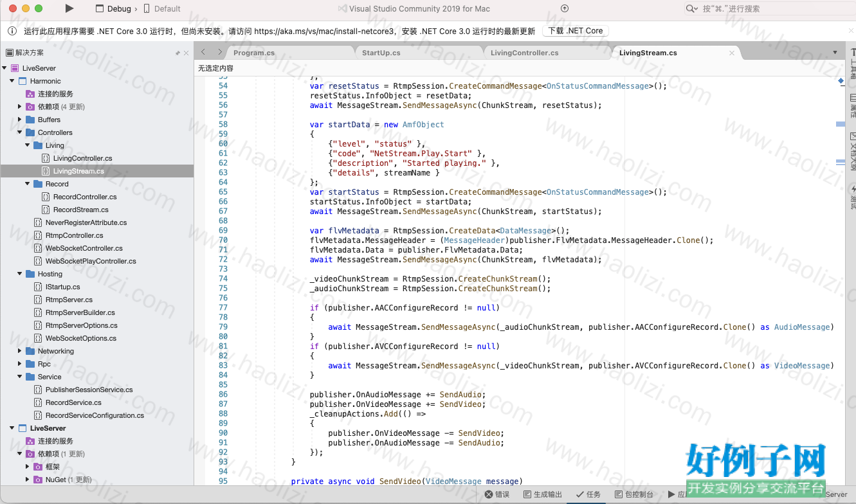Screen dimensions: 856x504
Task: Collapse the Service folder
Action: pyautogui.click(x=20, y=377)
